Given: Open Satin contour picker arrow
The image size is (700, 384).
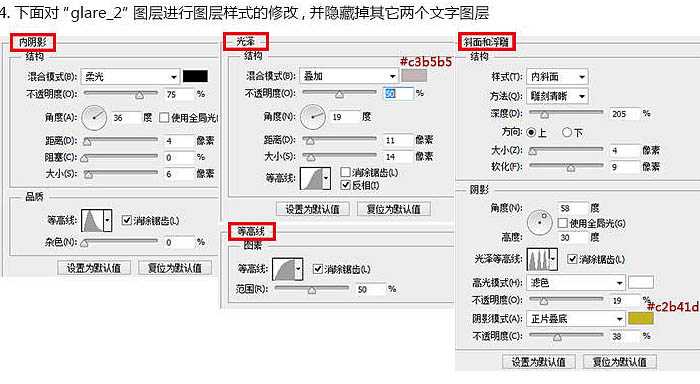Looking at the screenshot, I should [326, 179].
